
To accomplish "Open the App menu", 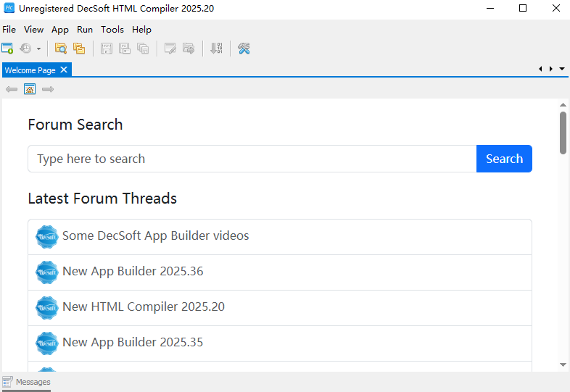I will click(x=60, y=30).
